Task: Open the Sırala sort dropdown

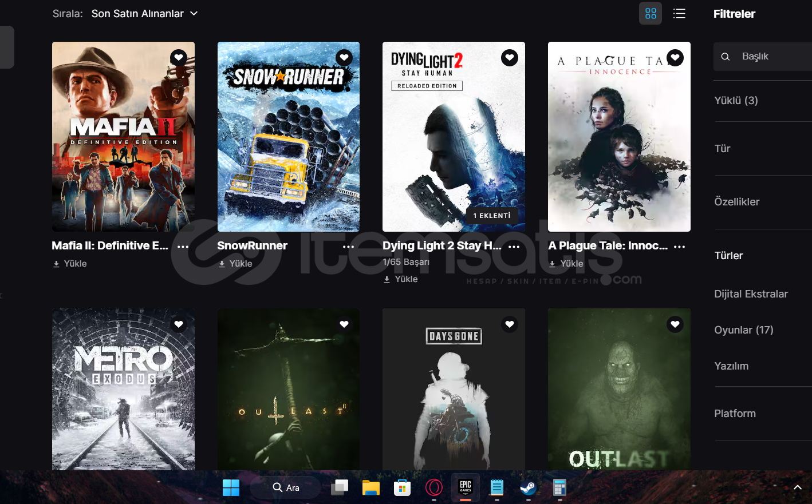Action: [x=144, y=13]
